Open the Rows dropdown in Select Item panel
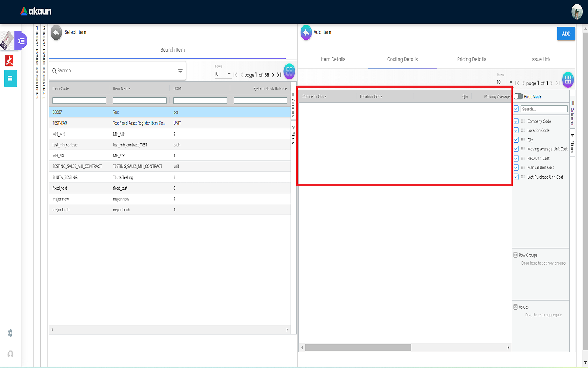This screenshot has width=588, height=368. (223, 74)
